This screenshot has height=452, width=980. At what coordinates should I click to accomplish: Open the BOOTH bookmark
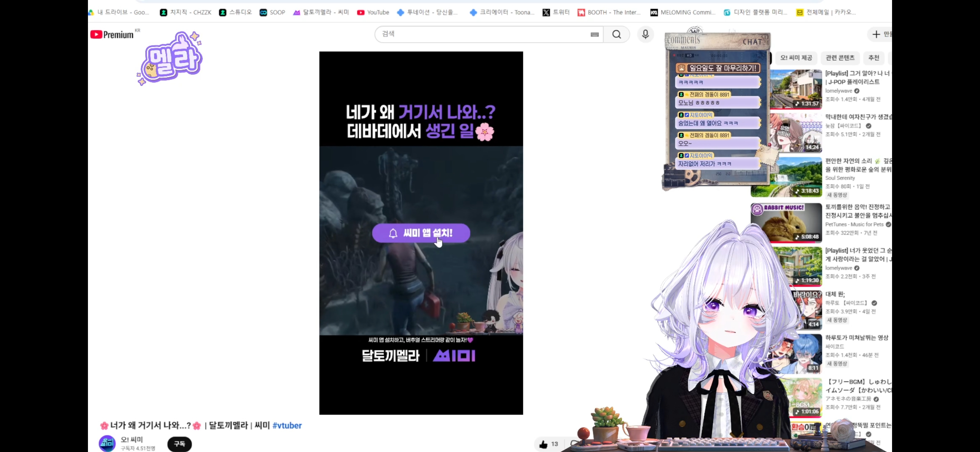(x=609, y=12)
